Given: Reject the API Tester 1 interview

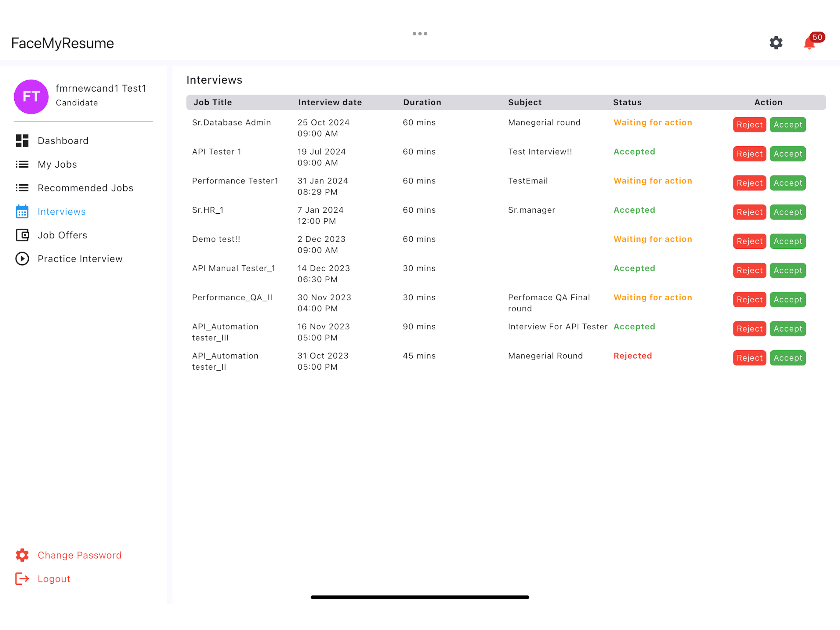Looking at the screenshot, I should pos(750,154).
